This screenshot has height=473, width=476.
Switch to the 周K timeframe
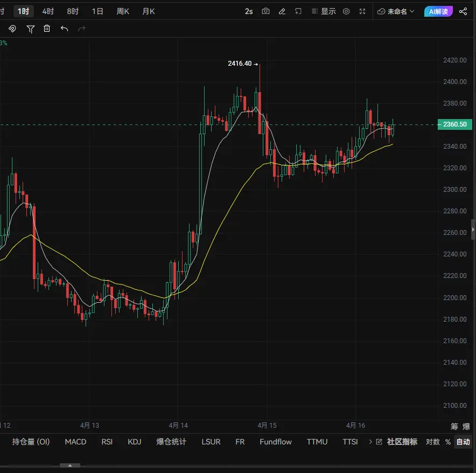coord(123,11)
